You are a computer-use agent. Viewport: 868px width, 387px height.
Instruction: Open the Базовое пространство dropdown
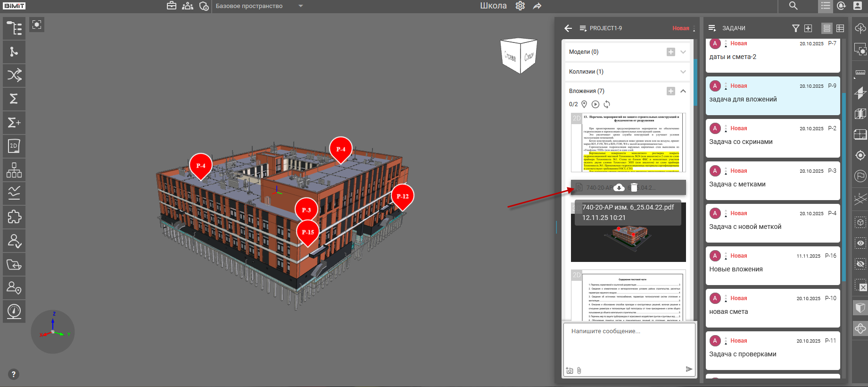pyautogui.click(x=301, y=6)
